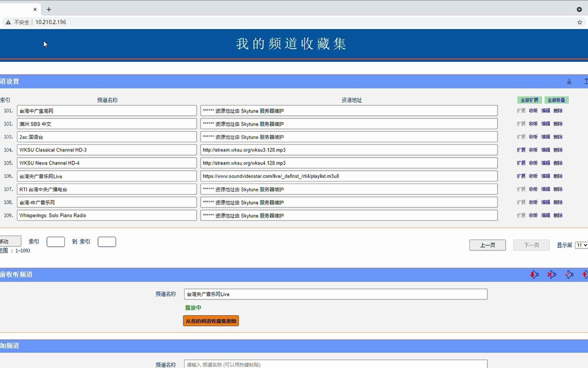This screenshot has height=368, width=588.
Task: Expand all channels with 全部扩展
Action: click(x=529, y=100)
